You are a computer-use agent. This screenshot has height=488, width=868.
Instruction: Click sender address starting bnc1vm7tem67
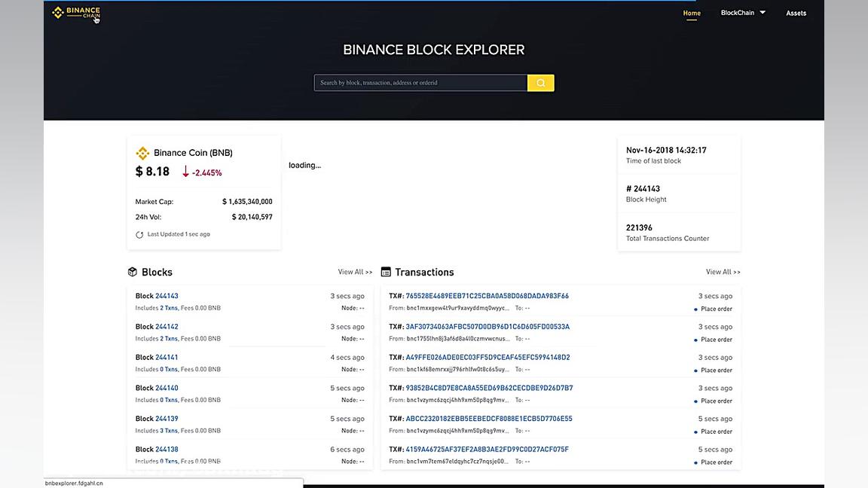coord(457,462)
